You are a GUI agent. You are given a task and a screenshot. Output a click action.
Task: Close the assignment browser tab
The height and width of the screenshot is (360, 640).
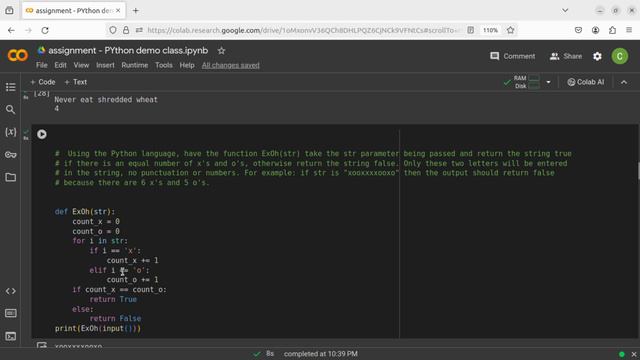point(118,11)
